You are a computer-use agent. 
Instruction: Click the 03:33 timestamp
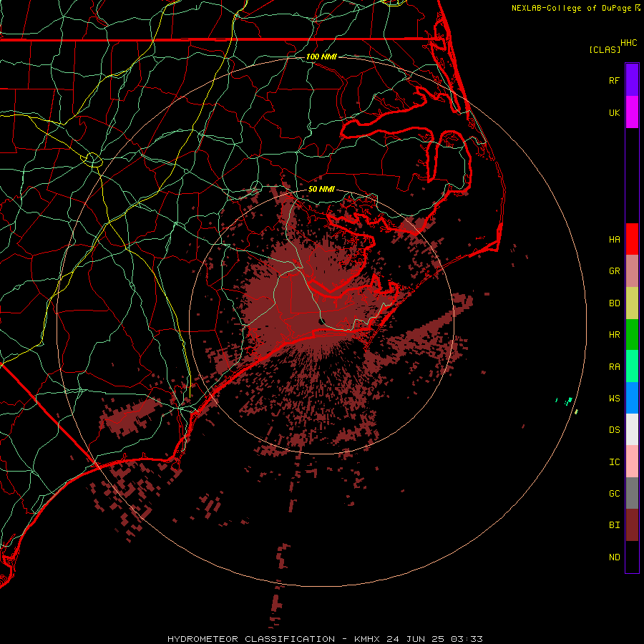point(467,639)
